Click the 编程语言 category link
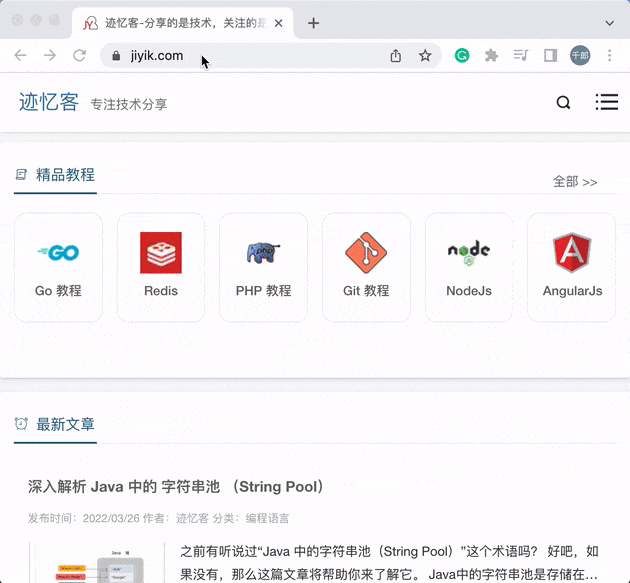The height and width of the screenshot is (583, 630). [x=267, y=518]
